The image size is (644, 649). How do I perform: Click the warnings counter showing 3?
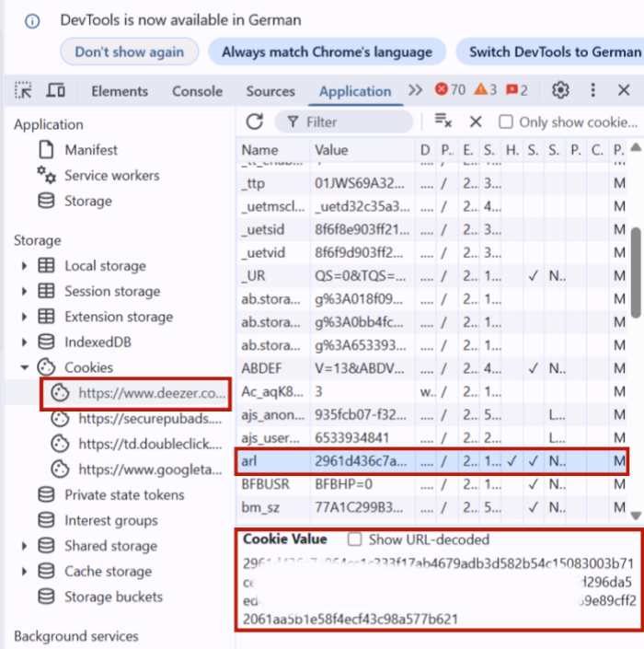[485, 89]
